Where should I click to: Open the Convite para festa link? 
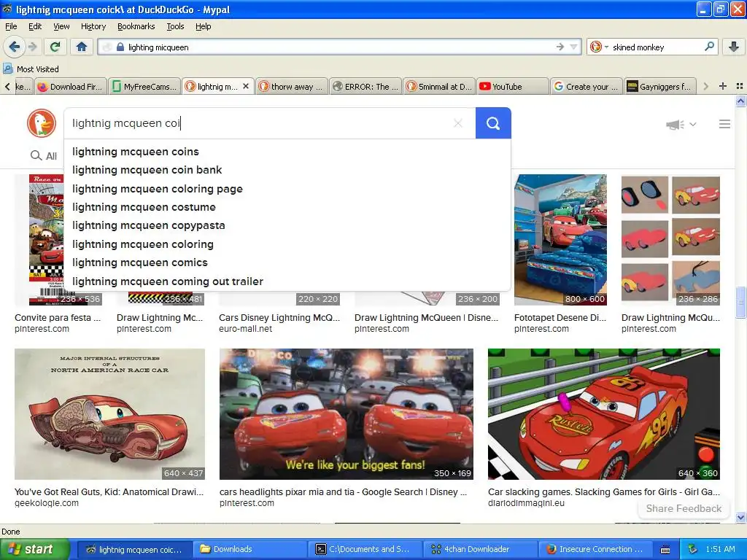58,318
